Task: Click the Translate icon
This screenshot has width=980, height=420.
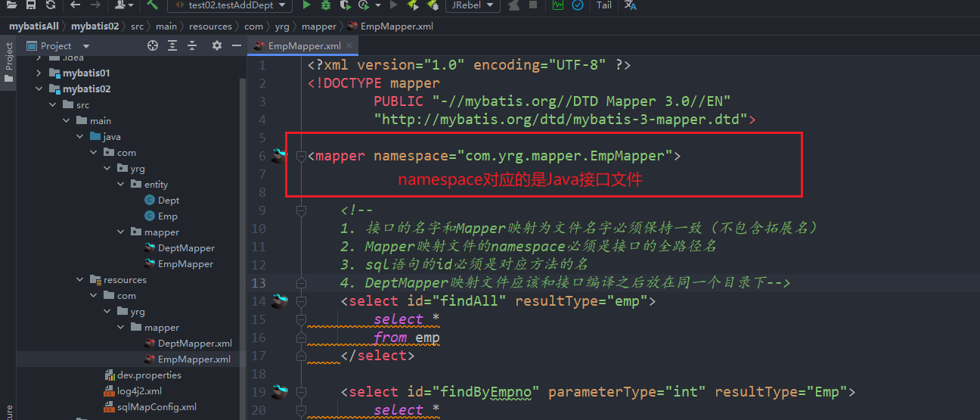Action: coord(631,5)
